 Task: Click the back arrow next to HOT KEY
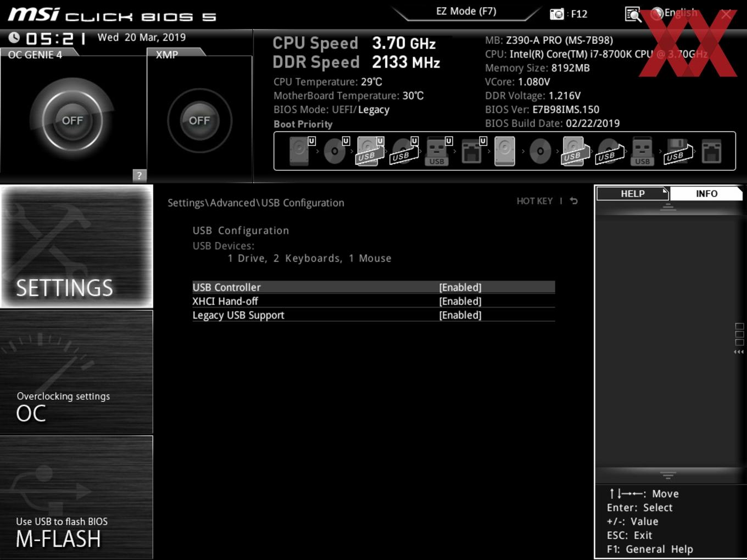coord(573,201)
